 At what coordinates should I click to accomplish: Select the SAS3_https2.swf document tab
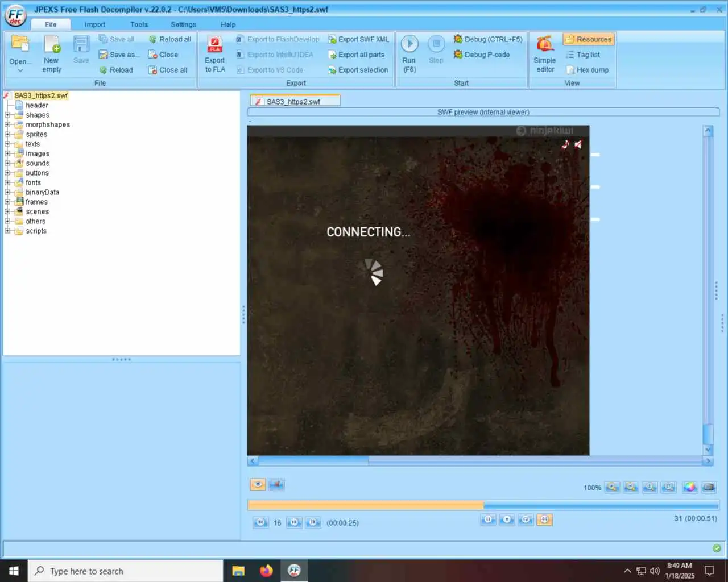coord(295,101)
